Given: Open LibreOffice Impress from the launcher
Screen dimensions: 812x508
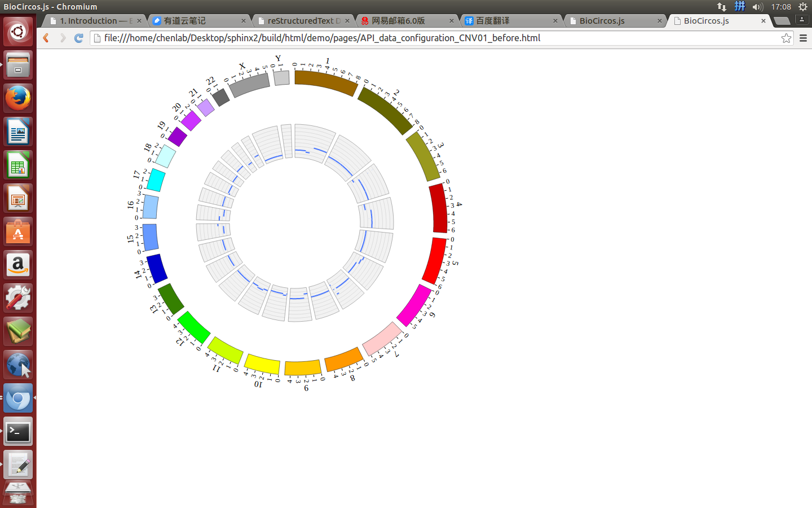Looking at the screenshot, I should [18, 198].
